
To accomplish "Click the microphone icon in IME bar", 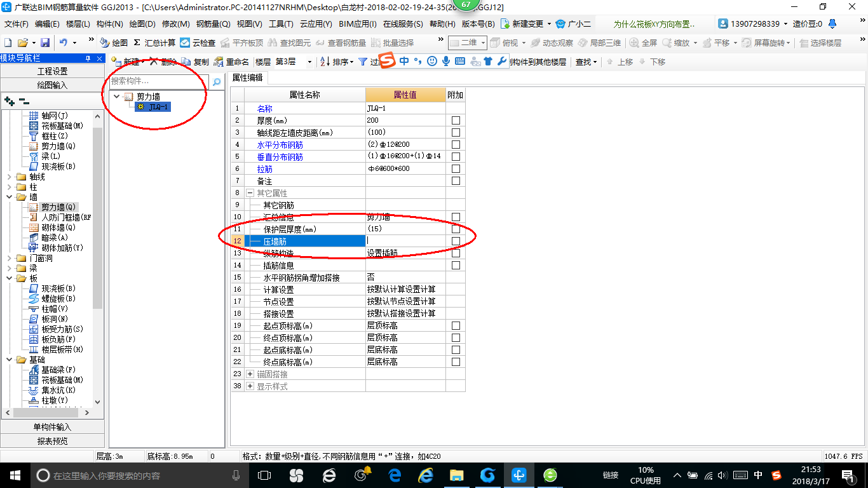I will pyautogui.click(x=446, y=62).
